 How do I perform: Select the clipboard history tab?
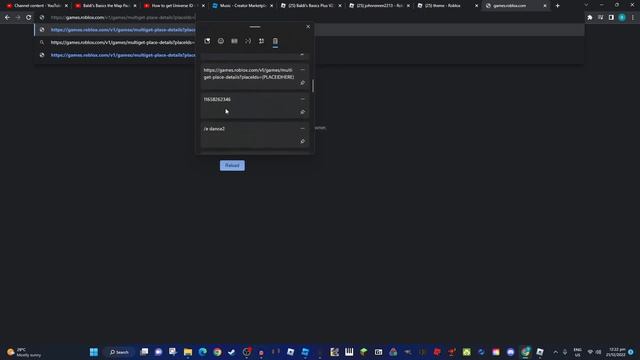tap(275, 41)
